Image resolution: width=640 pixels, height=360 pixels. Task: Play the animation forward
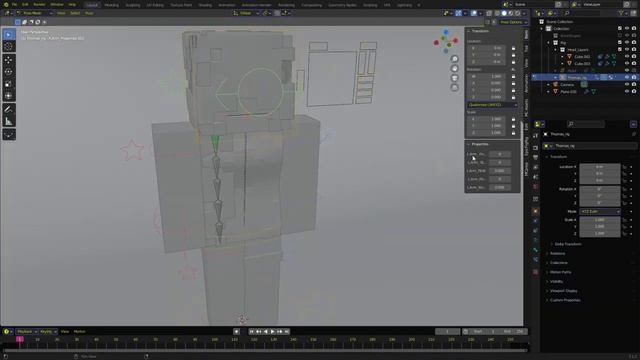coord(273,332)
